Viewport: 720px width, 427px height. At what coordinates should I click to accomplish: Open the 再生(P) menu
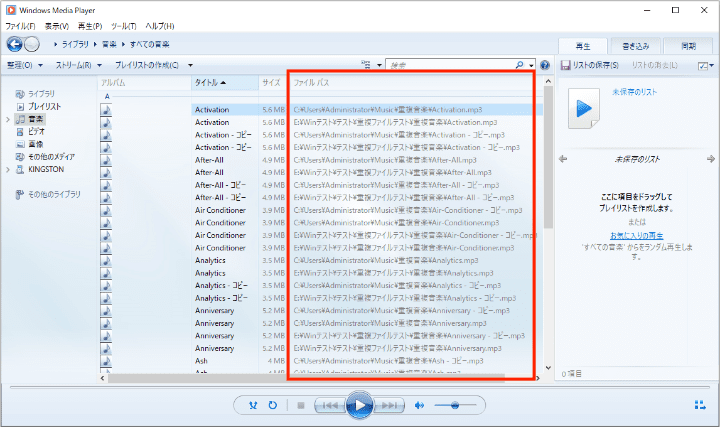pos(90,26)
